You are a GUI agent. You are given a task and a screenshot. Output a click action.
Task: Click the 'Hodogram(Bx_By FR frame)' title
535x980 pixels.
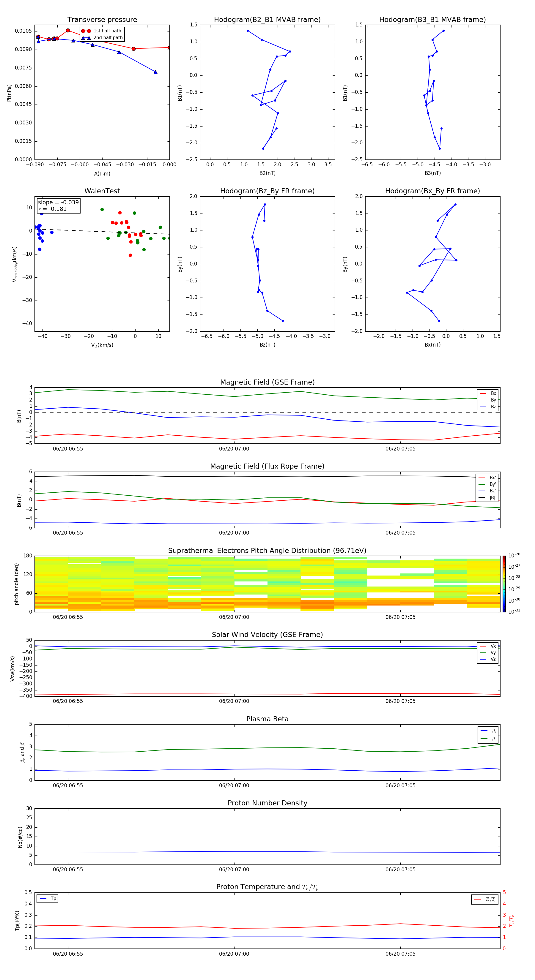[x=432, y=191]
